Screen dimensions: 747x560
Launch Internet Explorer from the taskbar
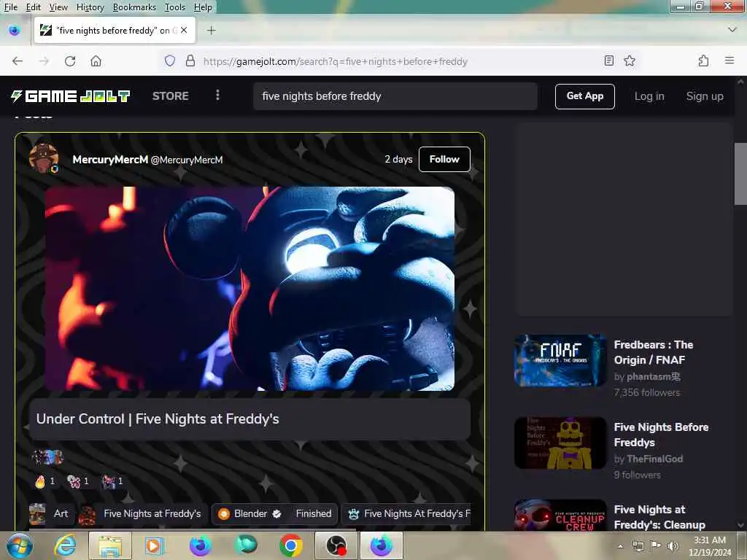tap(65, 545)
